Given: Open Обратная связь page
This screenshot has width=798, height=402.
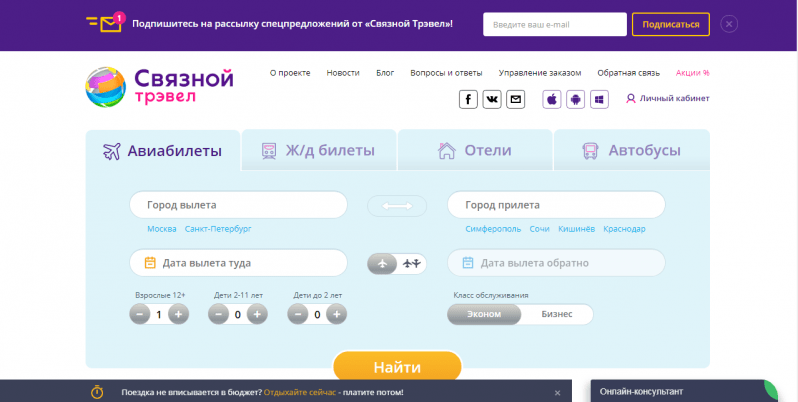Looking at the screenshot, I should point(629,73).
